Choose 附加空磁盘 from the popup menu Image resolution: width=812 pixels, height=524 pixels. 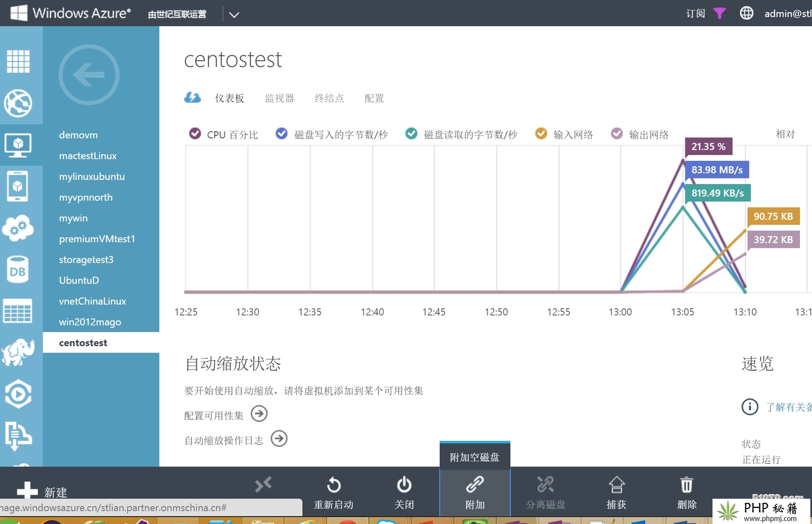click(x=475, y=457)
